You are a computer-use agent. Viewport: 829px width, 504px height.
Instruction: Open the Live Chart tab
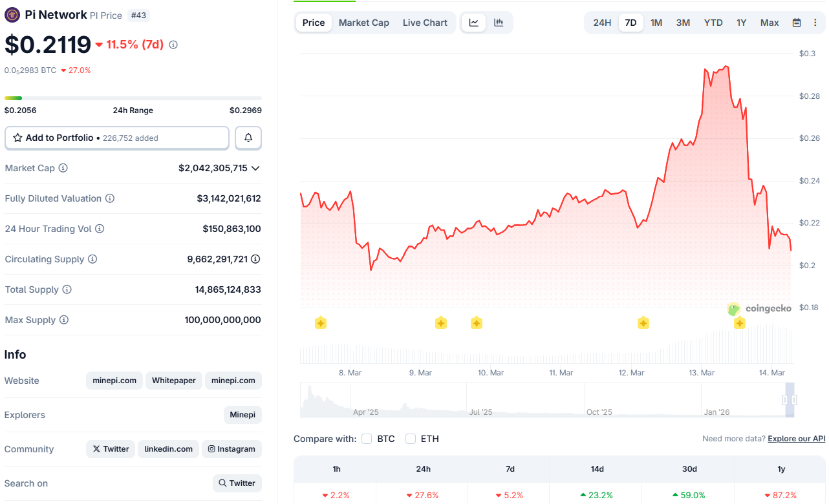pyautogui.click(x=425, y=22)
